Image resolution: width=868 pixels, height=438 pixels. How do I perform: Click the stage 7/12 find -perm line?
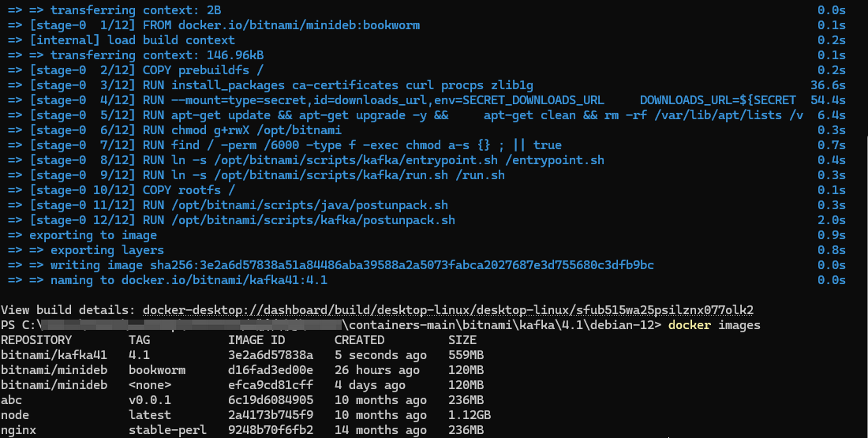point(285,146)
